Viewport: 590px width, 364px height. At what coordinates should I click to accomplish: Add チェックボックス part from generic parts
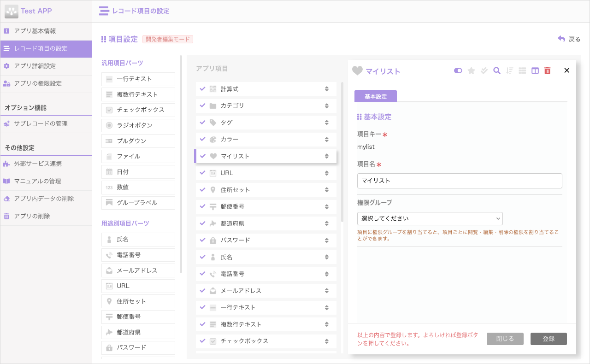[138, 110]
